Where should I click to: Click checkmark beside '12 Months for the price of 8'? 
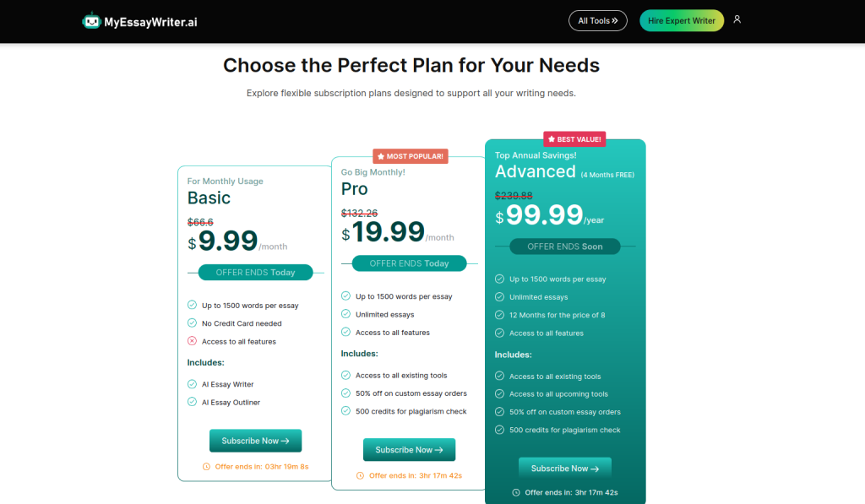499,315
